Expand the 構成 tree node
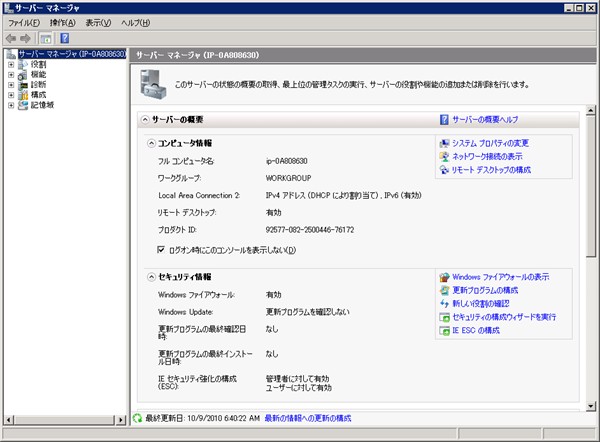Viewport: 600px width, 442px height. [11, 95]
